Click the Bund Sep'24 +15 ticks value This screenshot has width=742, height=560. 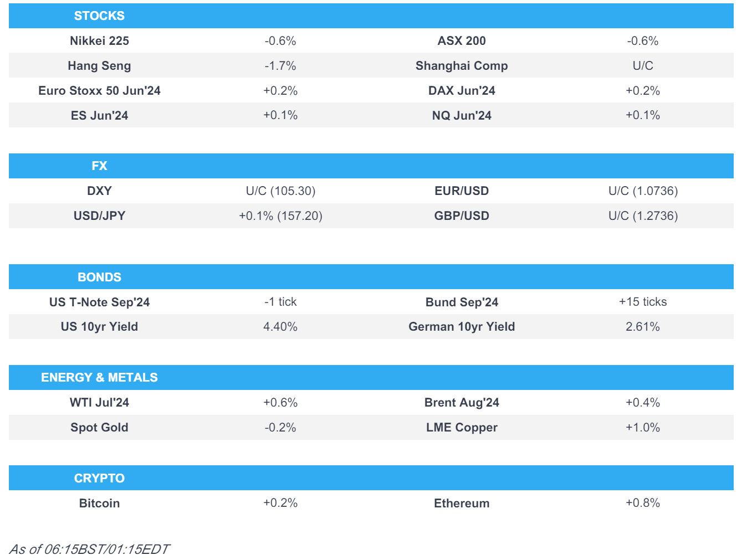click(x=643, y=302)
